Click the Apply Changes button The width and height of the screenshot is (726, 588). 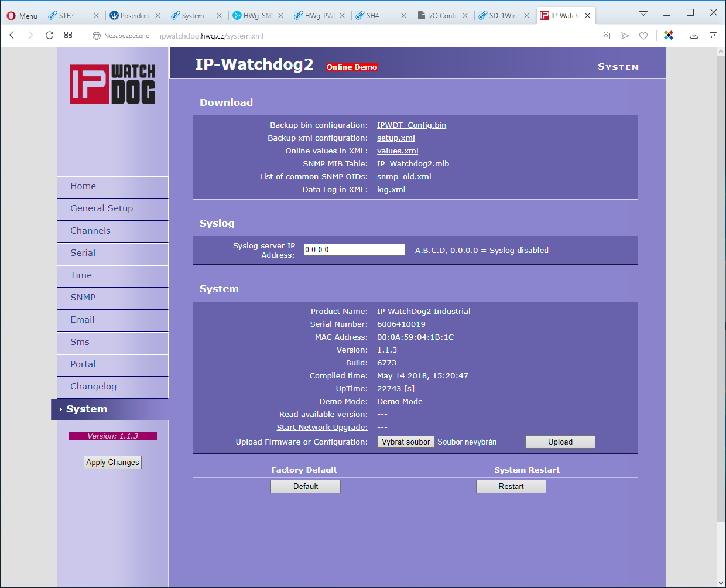coord(113,463)
